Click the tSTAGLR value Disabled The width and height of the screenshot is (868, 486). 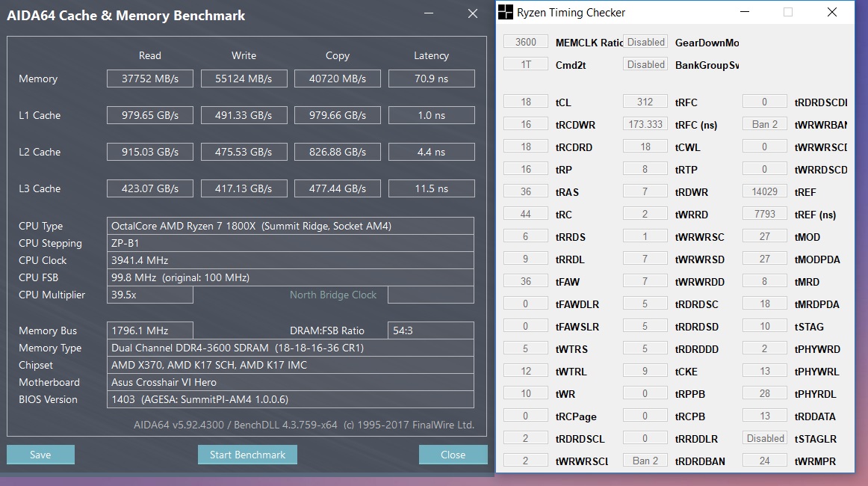click(x=764, y=438)
